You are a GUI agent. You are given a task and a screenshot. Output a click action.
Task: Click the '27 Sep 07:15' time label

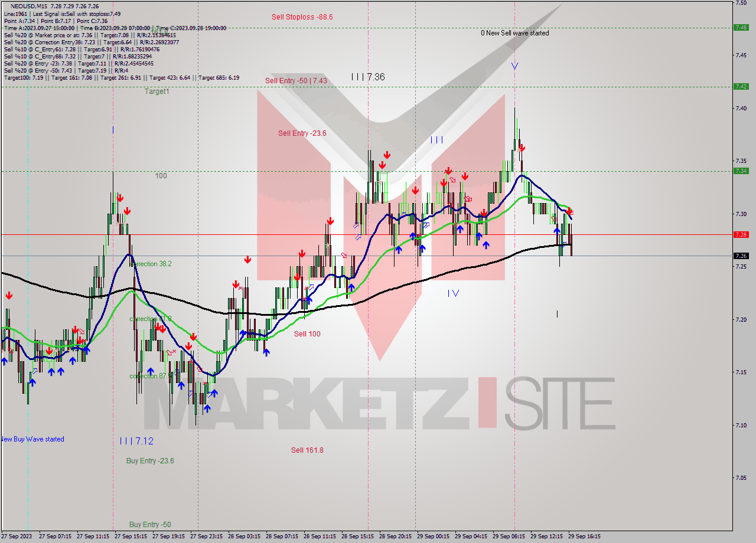coord(55,537)
